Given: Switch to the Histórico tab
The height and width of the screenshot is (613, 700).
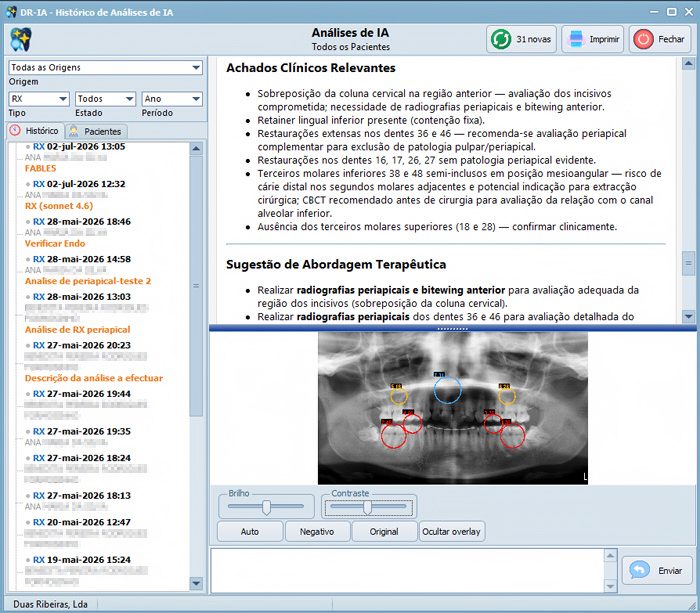Looking at the screenshot, I should [36, 131].
